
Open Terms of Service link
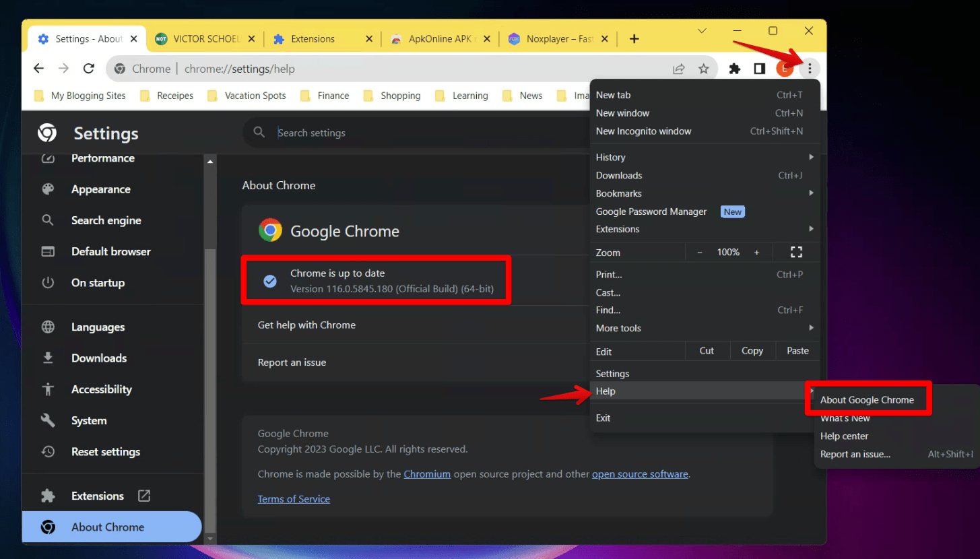click(294, 499)
